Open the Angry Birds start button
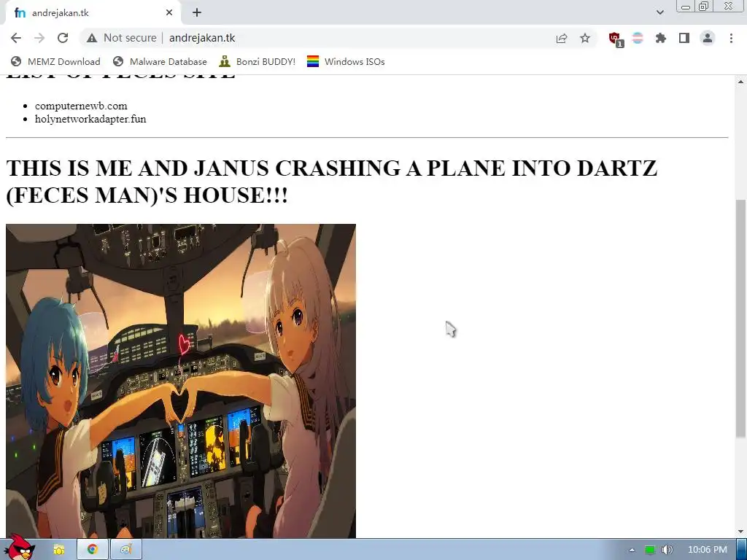Image resolution: width=747 pixels, height=560 pixels. pos(20,548)
